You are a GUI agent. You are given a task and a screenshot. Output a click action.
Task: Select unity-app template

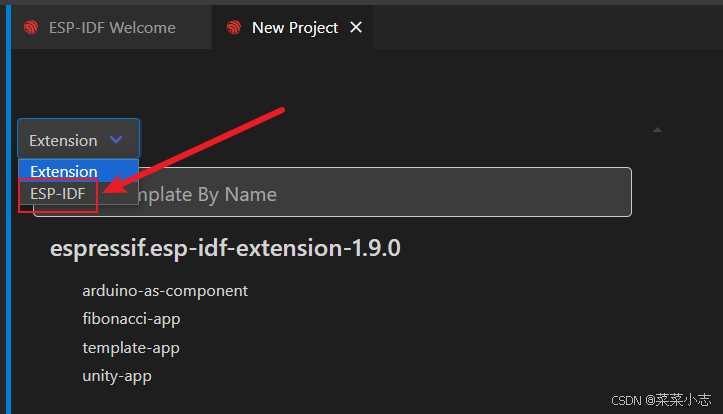[117, 376]
